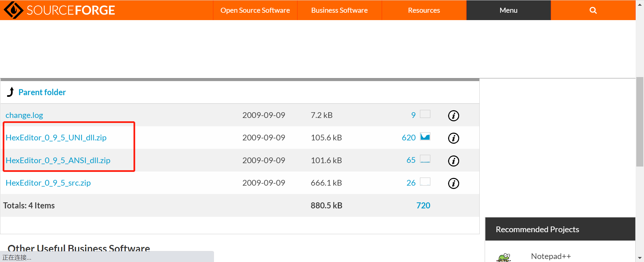Open the search magnifier in header
This screenshot has height=262, width=644.
point(593,10)
